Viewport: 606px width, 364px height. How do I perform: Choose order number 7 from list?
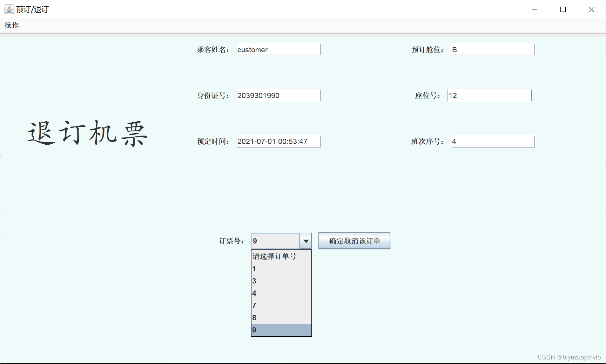[x=281, y=305]
